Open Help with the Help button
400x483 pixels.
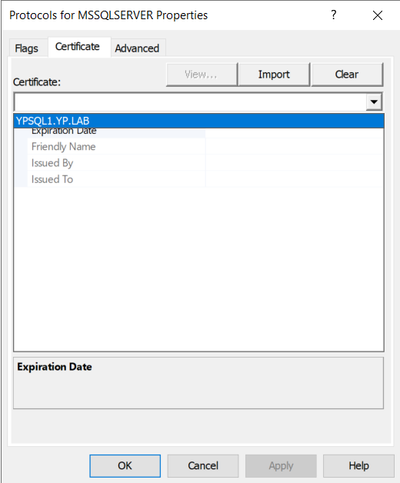[359, 466]
